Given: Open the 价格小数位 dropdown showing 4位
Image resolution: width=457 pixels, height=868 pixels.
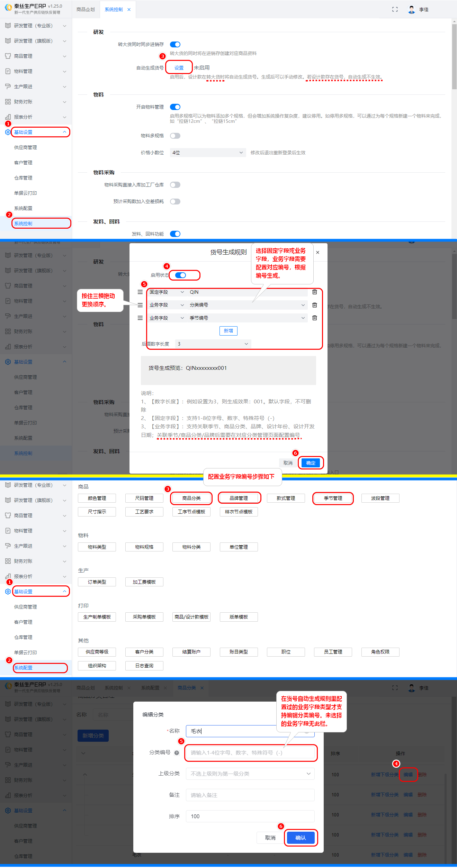Looking at the screenshot, I should 208,153.
